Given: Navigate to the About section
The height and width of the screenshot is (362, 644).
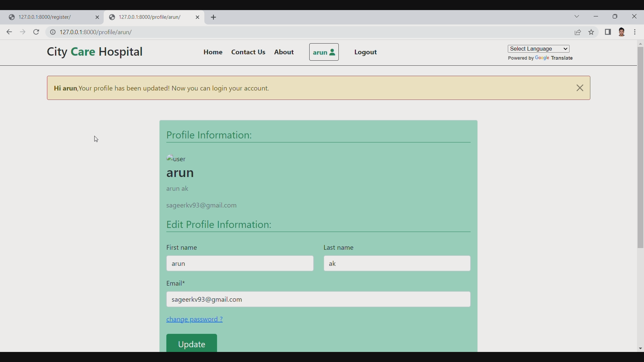Looking at the screenshot, I should pyautogui.click(x=284, y=52).
